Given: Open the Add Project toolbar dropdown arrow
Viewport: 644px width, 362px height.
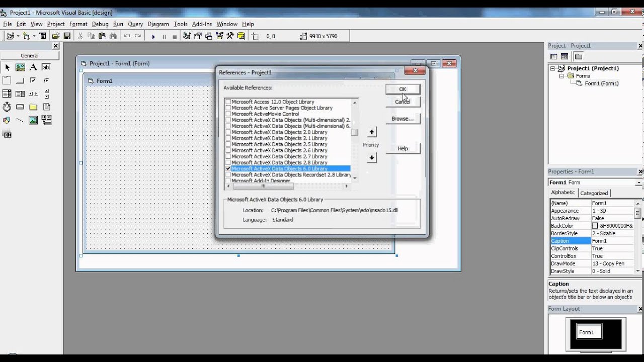Looking at the screenshot, I should (18, 36).
